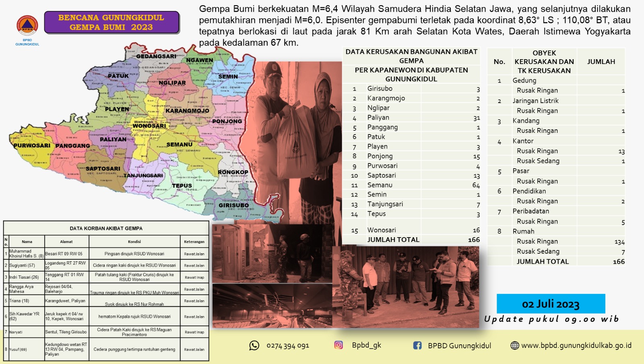Click the BPBD Gunungkidul logo emblem
The image size is (644, 364).
point(27,26)
